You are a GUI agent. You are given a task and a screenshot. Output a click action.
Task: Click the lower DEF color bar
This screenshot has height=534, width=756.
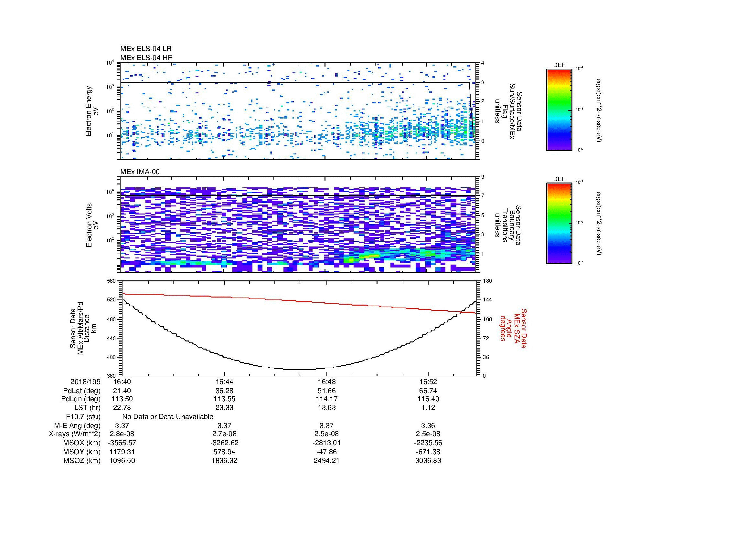tap(559, 224)
